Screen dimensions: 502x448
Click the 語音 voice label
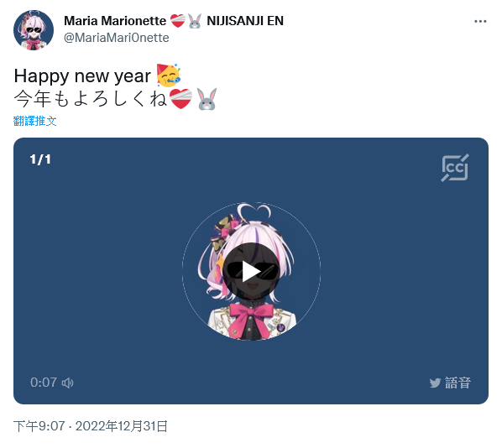point(458,383)
